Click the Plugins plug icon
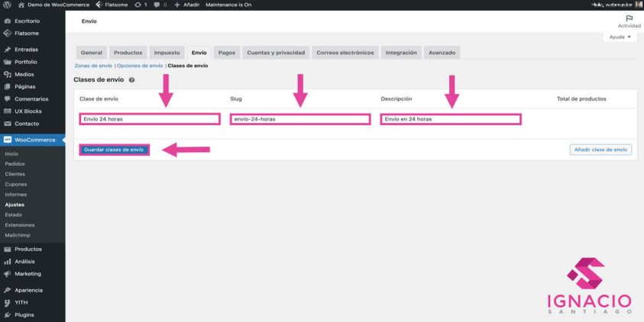Image resolution: width=644 pixels, height=322 pixels. click(x=8, y=315)
